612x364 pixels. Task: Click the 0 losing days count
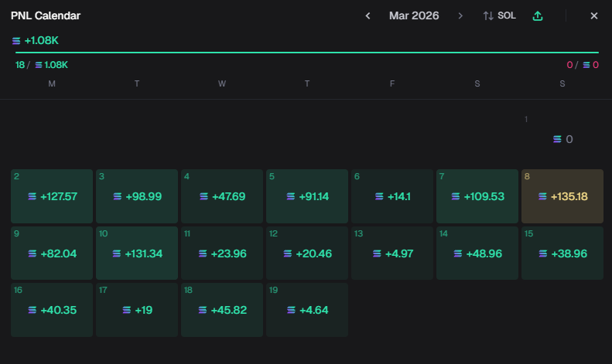[569, 65]
